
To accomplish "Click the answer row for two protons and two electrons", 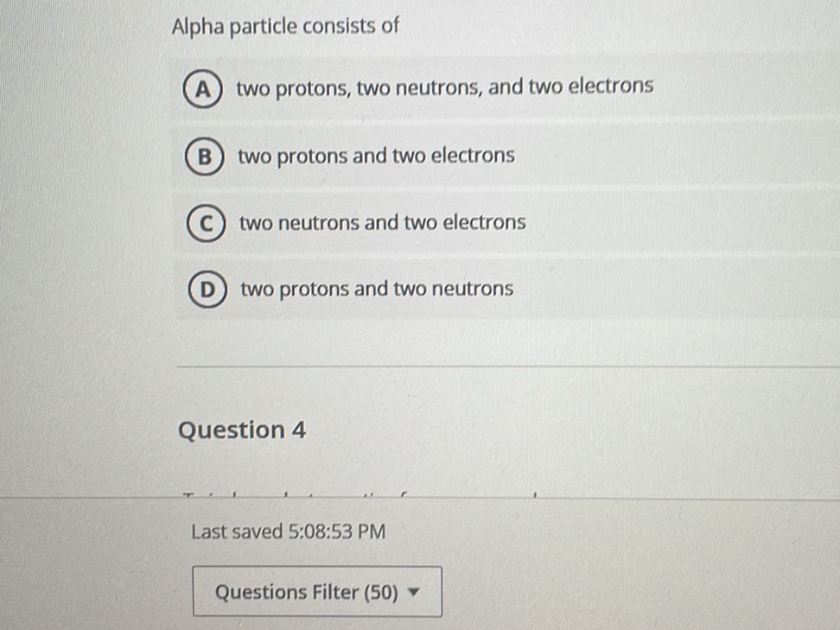I will pyautogui.click(x=376, y=156).
